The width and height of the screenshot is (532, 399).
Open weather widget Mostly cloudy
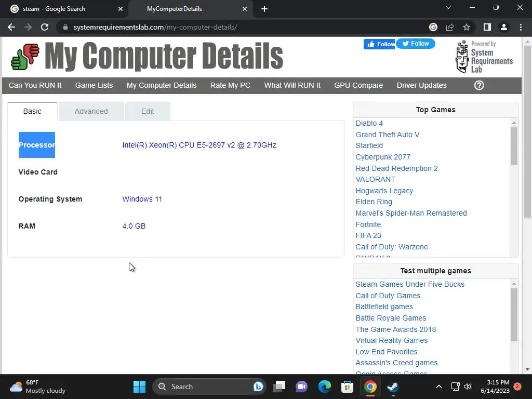click(x=37, y=387)
